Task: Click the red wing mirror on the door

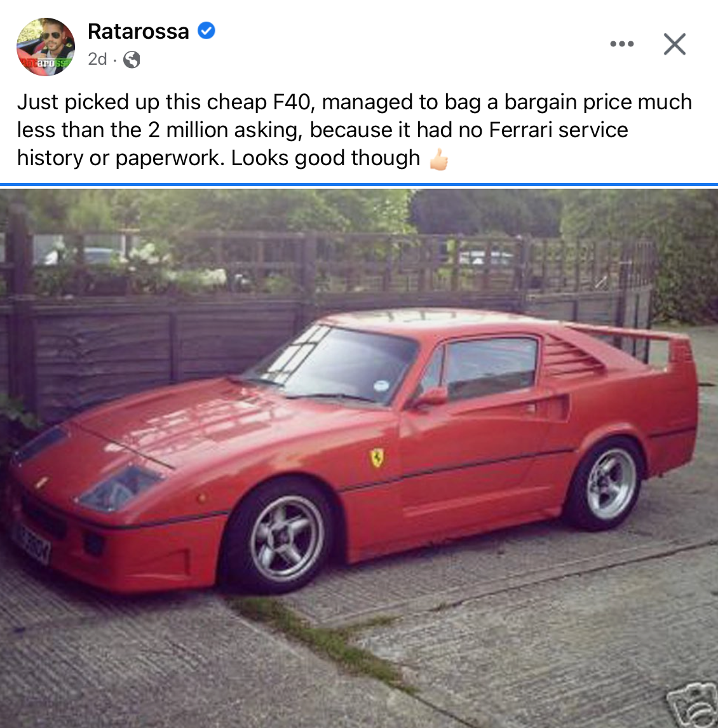Action: [x=432, y=398]
